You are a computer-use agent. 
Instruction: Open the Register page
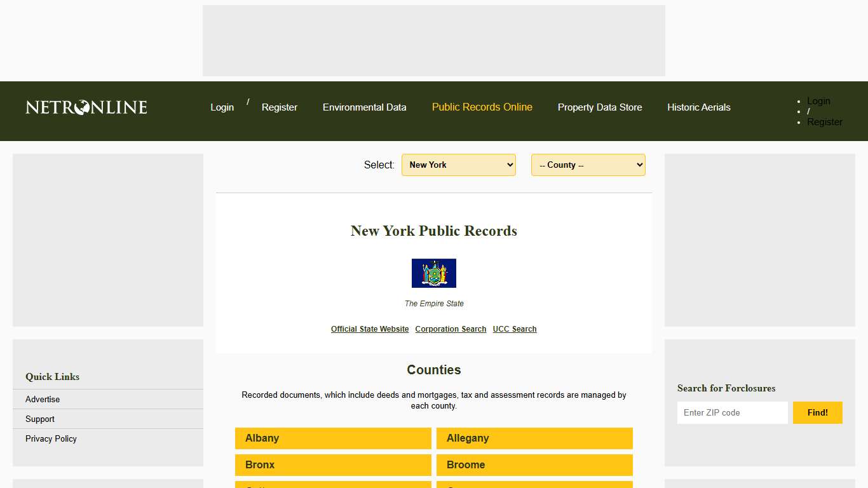[280, 107]
